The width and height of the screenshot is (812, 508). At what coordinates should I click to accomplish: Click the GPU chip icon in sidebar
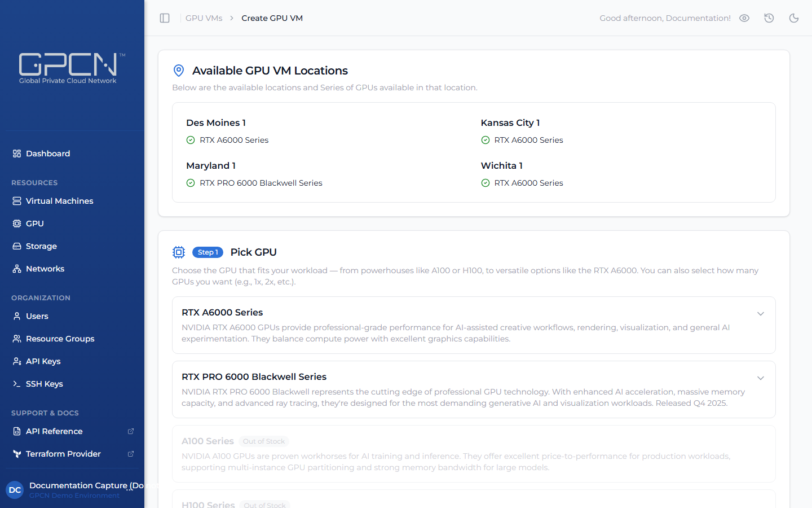[x=17, y=224]
